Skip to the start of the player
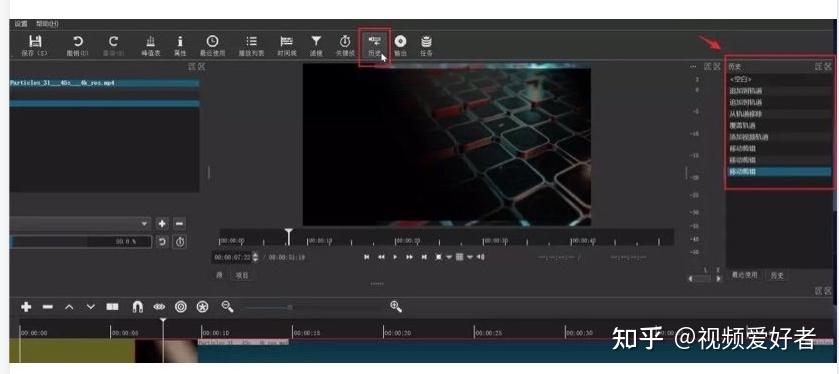The image size is (839, 374). [367, 257]
